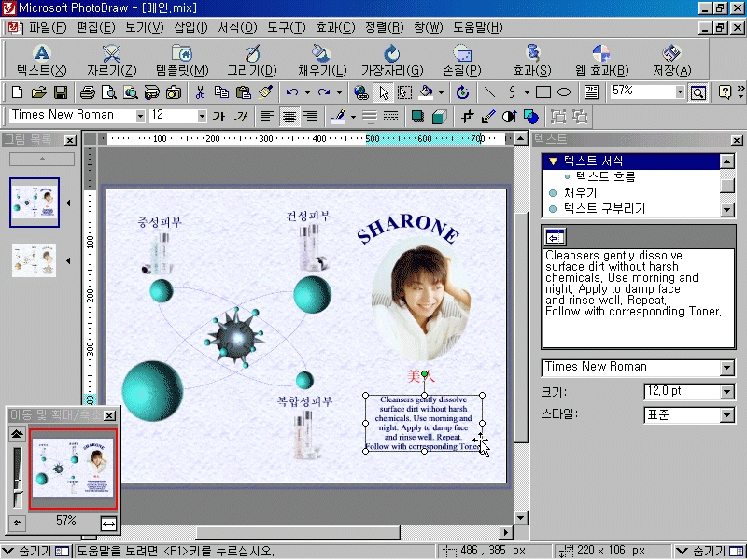Click the shadow effect icon
Screen dimensions: 747x560
pyautogui.click(x=417, y=116)
